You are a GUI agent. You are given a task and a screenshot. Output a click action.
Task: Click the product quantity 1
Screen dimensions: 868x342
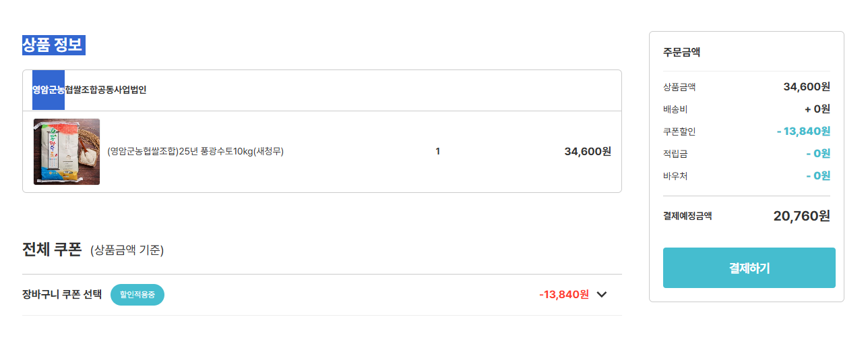(x=437, y=152)
